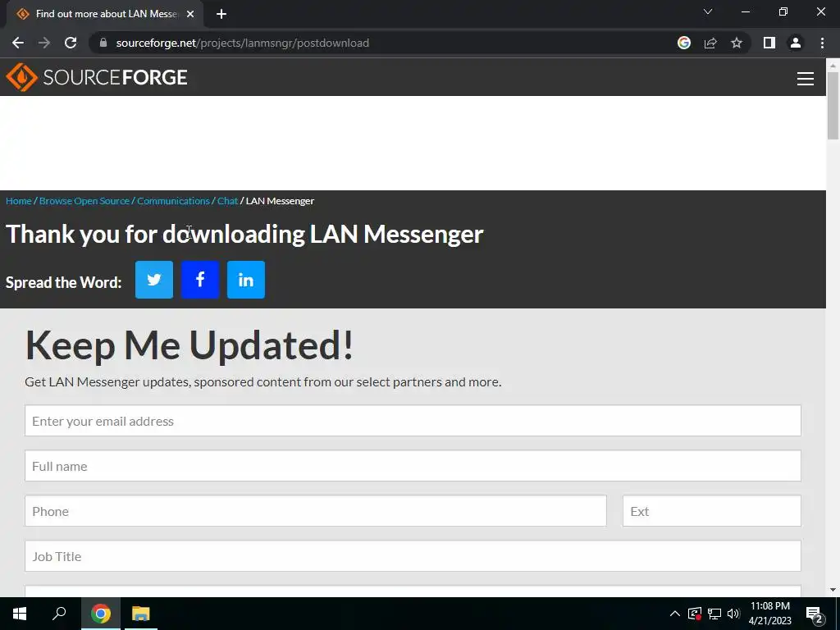The width and height of the screenshot is (840, 630).
Task: Open Google icon in address bar
Action: tap(683, 43)
